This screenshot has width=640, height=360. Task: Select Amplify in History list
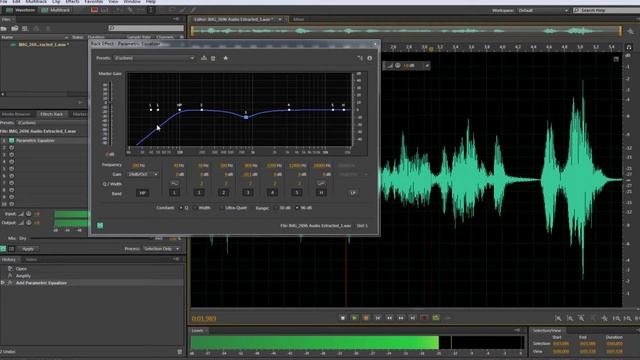point(23,276)
